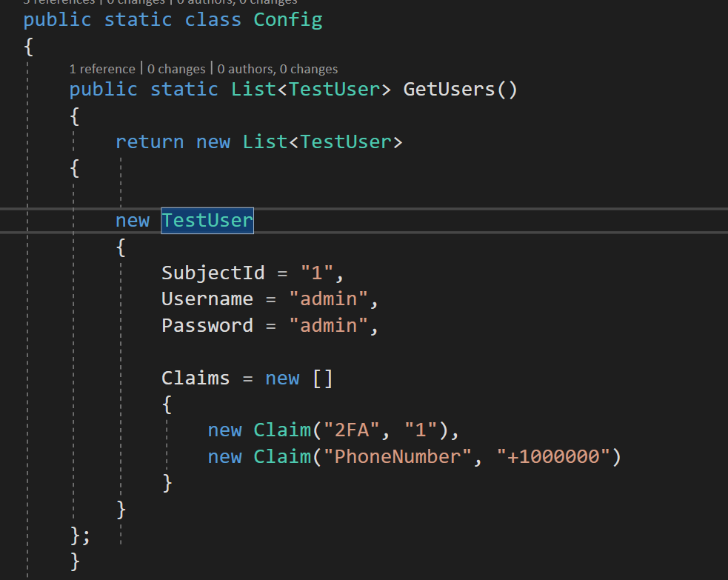Click the List type in the return statement

[x=265, y=141]
